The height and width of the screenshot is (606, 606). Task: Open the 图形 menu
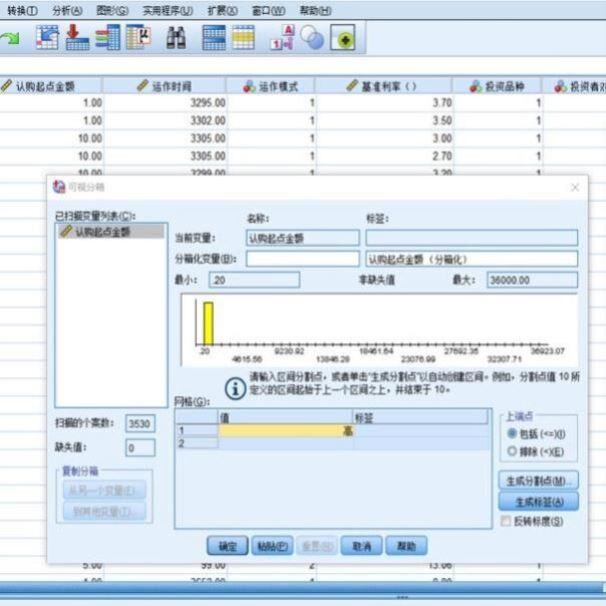pyautogui.click(x=112, y=10)
